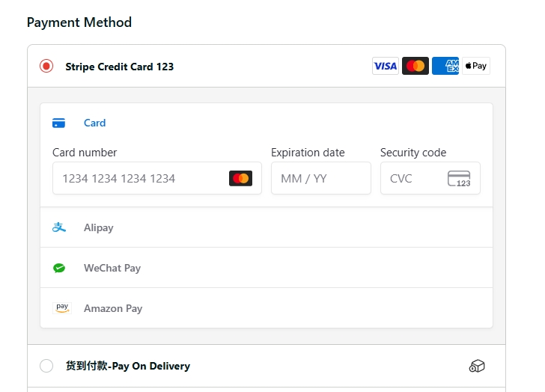Select the Stripe Credit Card radio button
545x392 pixels.
point(46,67)
